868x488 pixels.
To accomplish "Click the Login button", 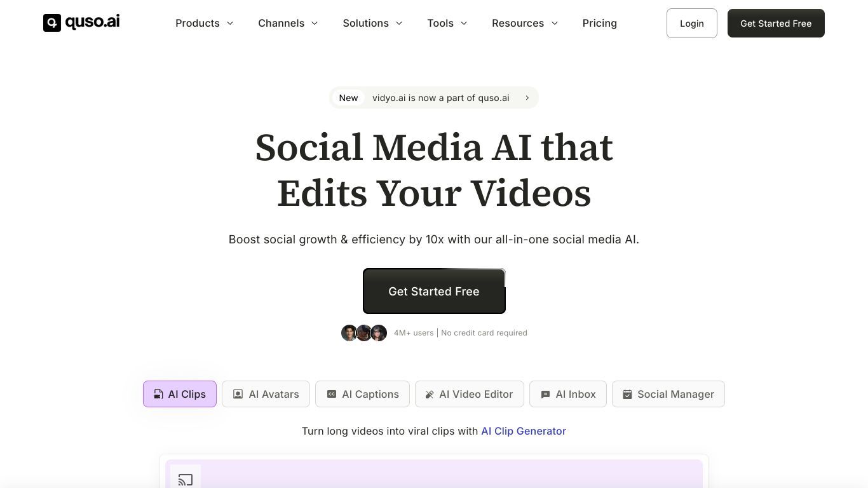I will (x=691, y=23).
